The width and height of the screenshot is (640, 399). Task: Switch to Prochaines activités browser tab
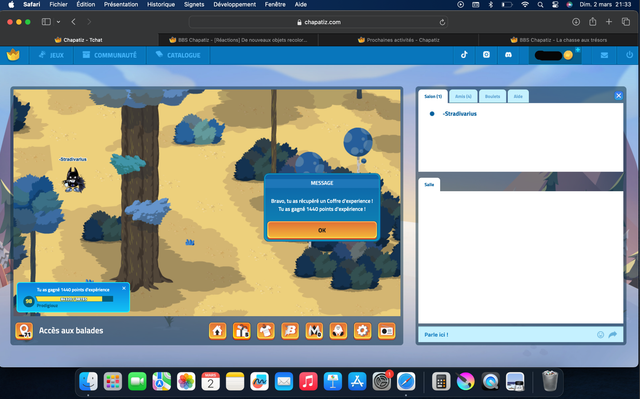pos(399,40)
